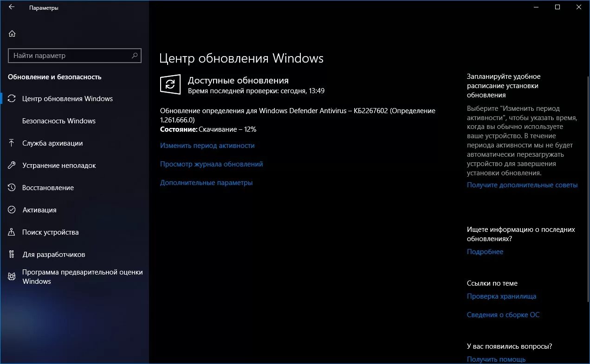Open Дополнительные параметры link
Viewport: 590px width, 364px height.
click(206, 182)
